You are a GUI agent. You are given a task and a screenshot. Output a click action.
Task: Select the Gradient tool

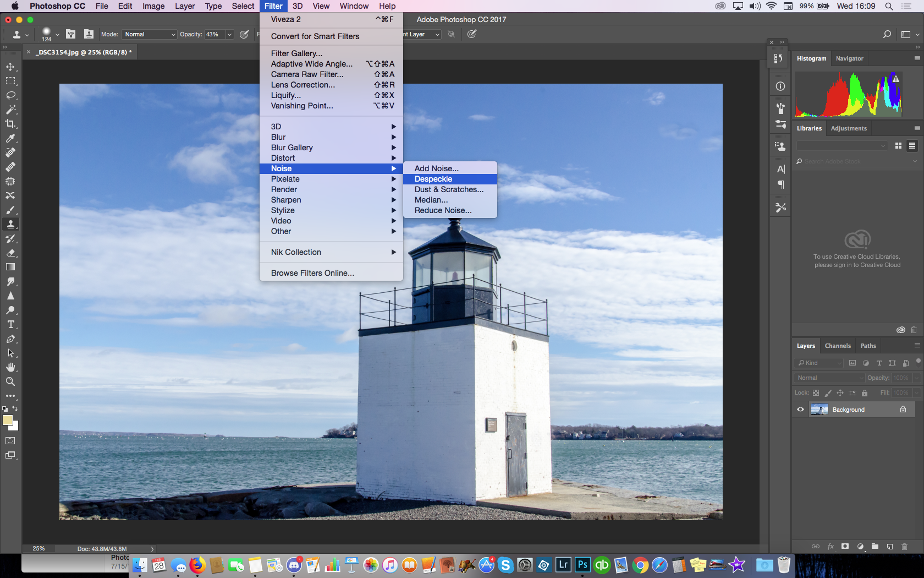pyautogui.click(x=10, y=267)
